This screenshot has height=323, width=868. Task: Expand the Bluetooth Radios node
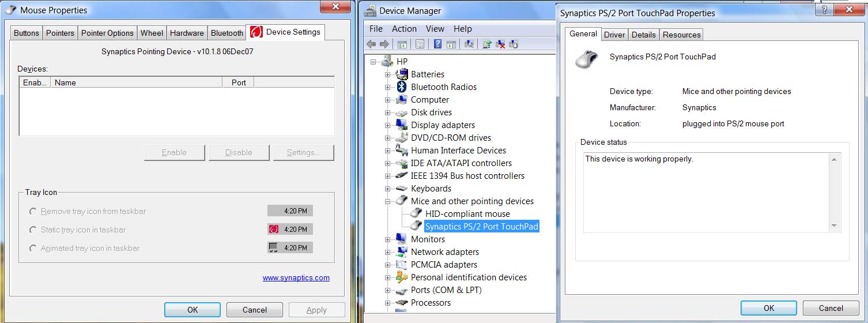tap(388, 87)
